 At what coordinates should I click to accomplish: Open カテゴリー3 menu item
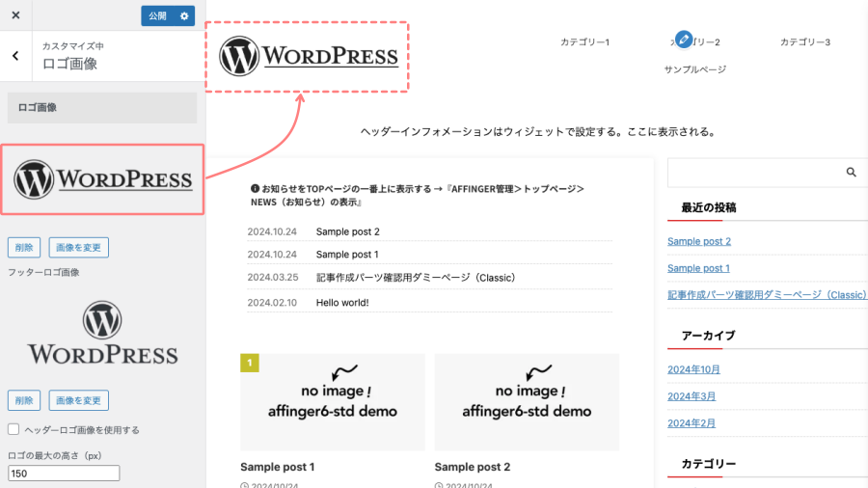coord(804,42)
